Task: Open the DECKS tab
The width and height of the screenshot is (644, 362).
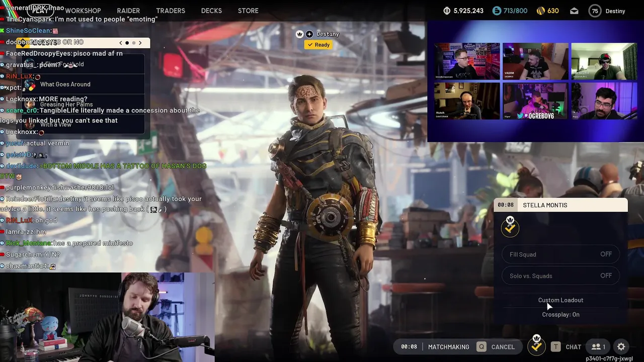Action: click(211, 11)
